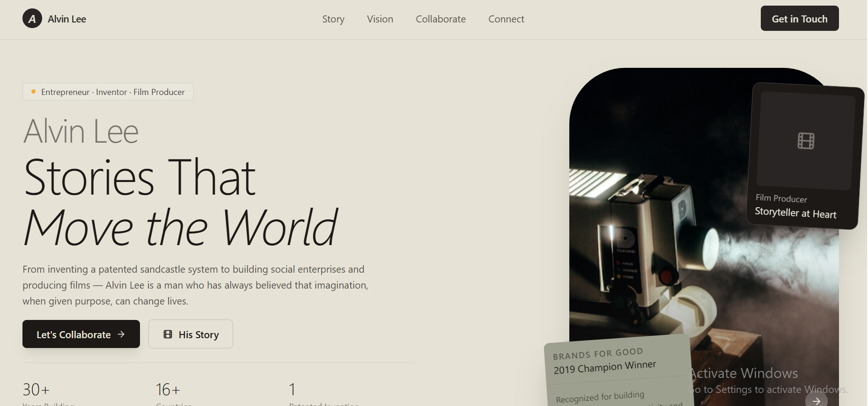Click the Alvin Lee brand name link
Screen dimensions: 868x406
[x=67, y=19]
